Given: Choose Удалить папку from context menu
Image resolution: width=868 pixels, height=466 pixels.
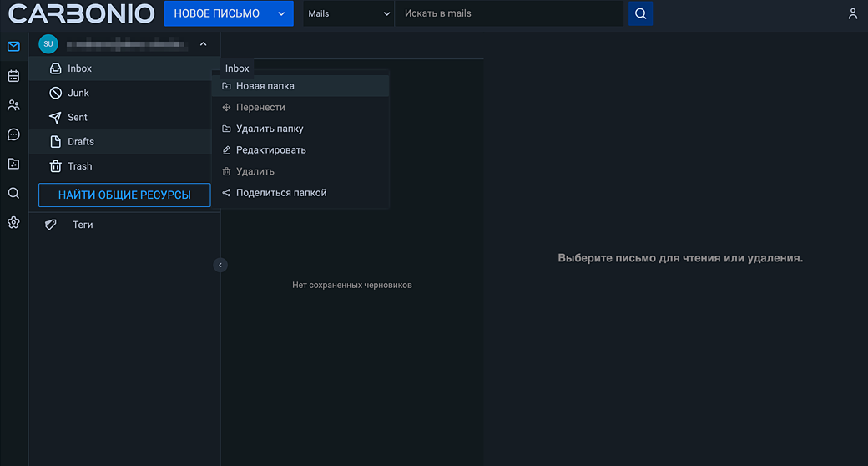Looking at the screenshot, I should pos(300,129).
